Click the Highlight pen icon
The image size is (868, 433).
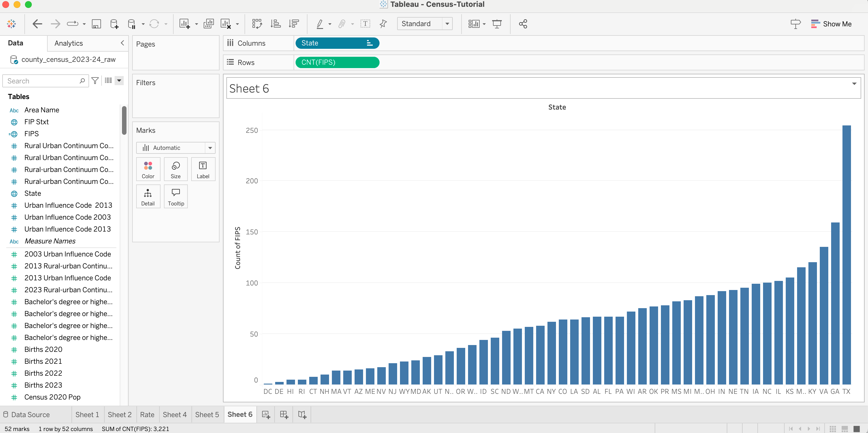point(320,24)
